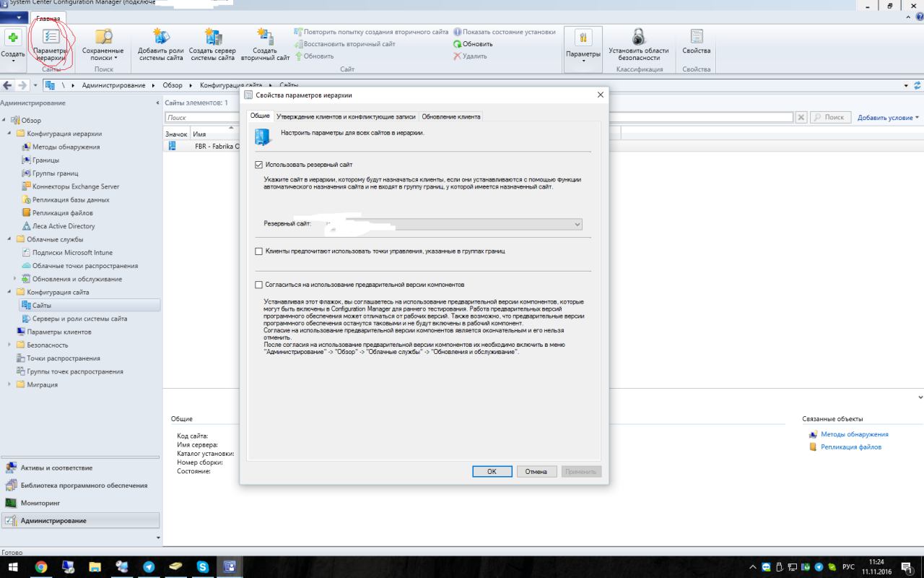This screenshot has height=578, width=924.
Task: Click OK in the hierarchy dialog
Action: coord(492,471)
